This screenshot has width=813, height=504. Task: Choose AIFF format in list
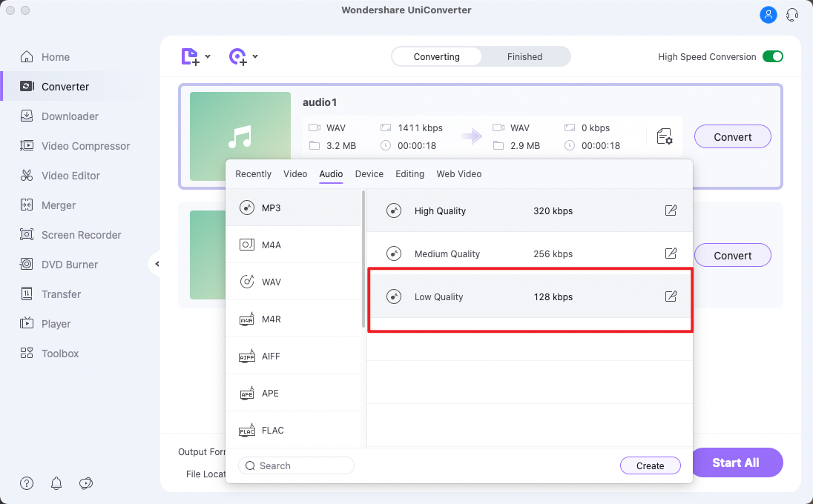pos(294,357)
